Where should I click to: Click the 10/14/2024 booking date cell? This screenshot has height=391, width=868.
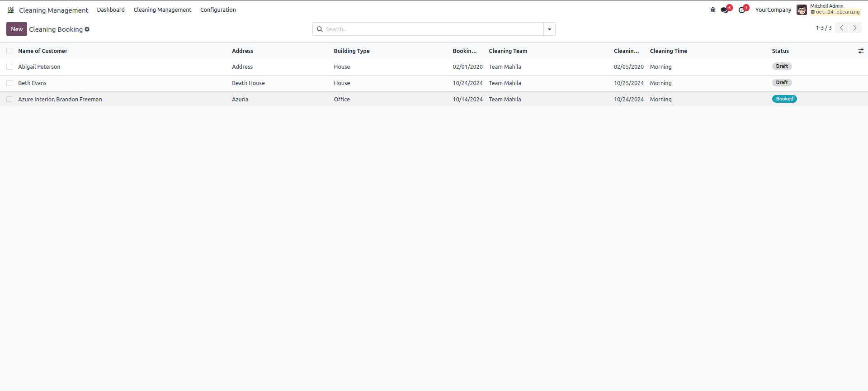tap(467, 100)
